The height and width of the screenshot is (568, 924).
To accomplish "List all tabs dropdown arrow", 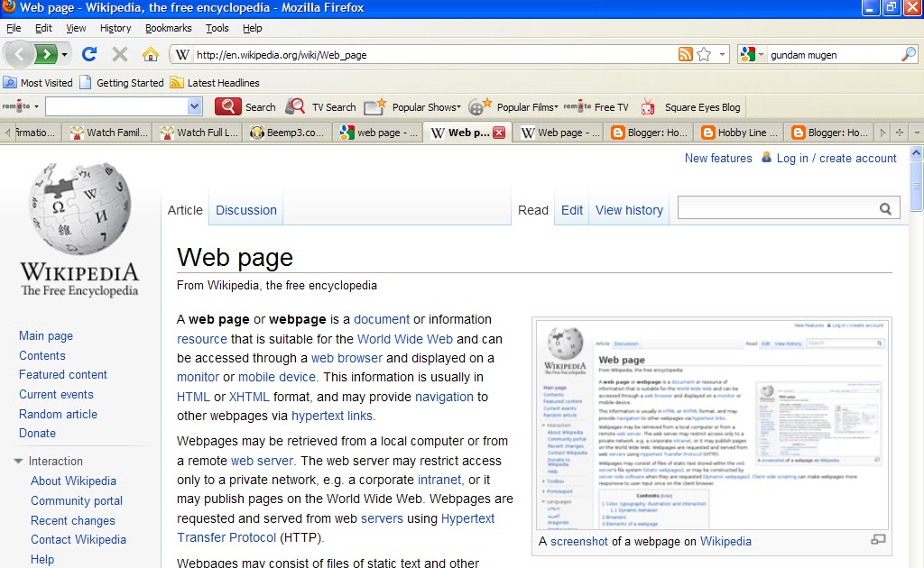I will pos(917,133).
